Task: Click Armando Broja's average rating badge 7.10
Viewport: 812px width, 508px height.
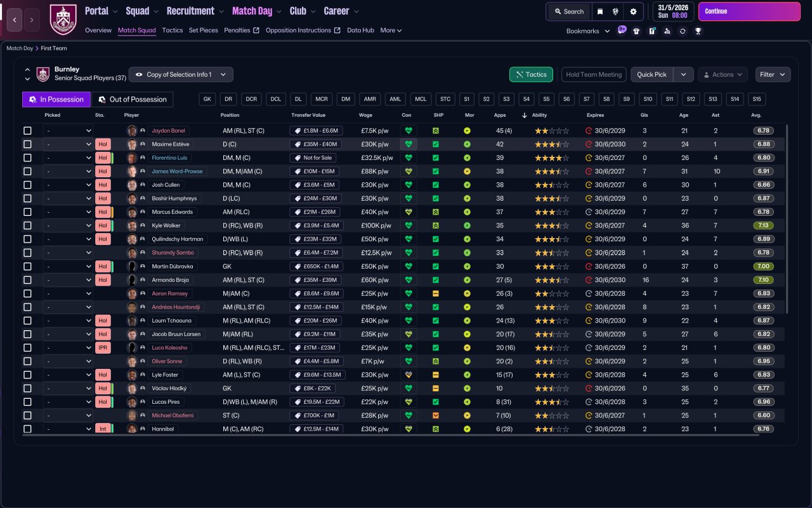Action: 764,280
